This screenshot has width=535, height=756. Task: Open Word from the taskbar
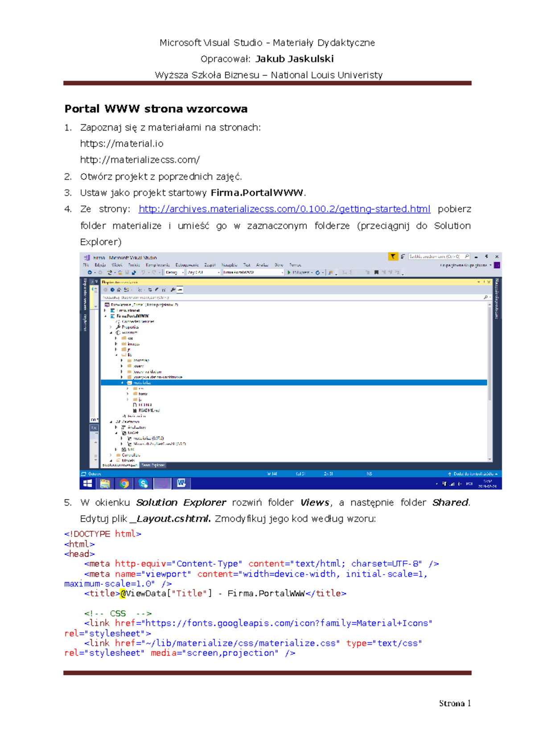coord(181,483)
